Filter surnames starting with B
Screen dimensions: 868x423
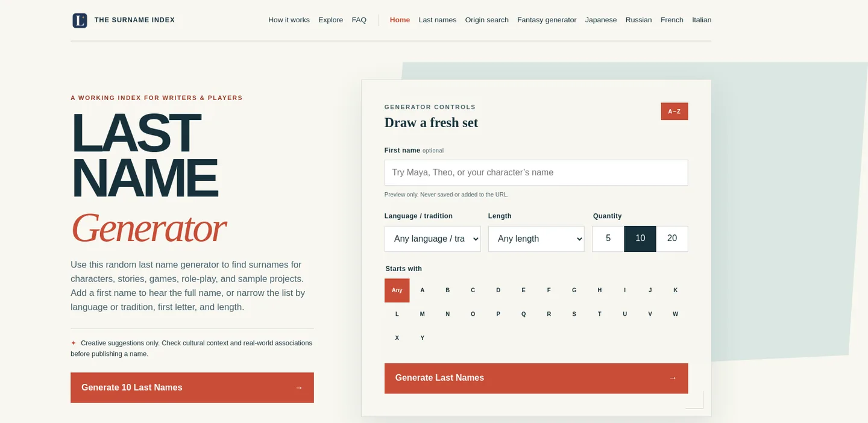coord(448,290)
